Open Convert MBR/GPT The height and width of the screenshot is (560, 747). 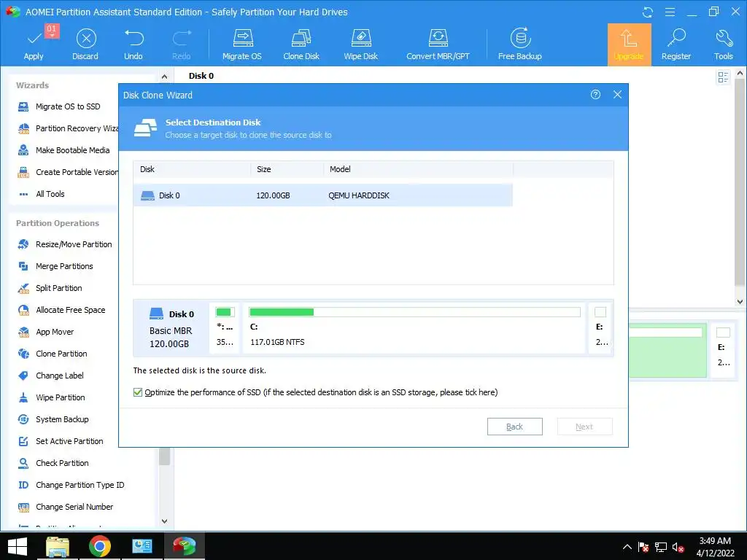coord(438,44)
